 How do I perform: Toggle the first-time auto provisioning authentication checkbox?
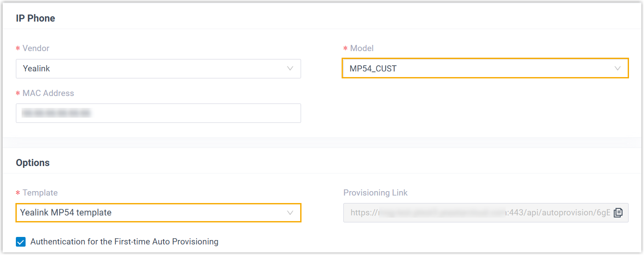(x=21, y=242)
